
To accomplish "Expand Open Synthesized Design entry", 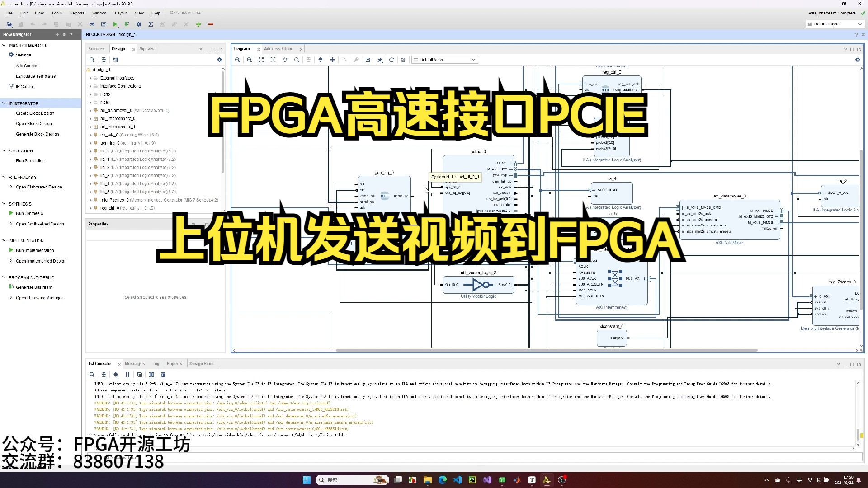I will coord(11,224).
